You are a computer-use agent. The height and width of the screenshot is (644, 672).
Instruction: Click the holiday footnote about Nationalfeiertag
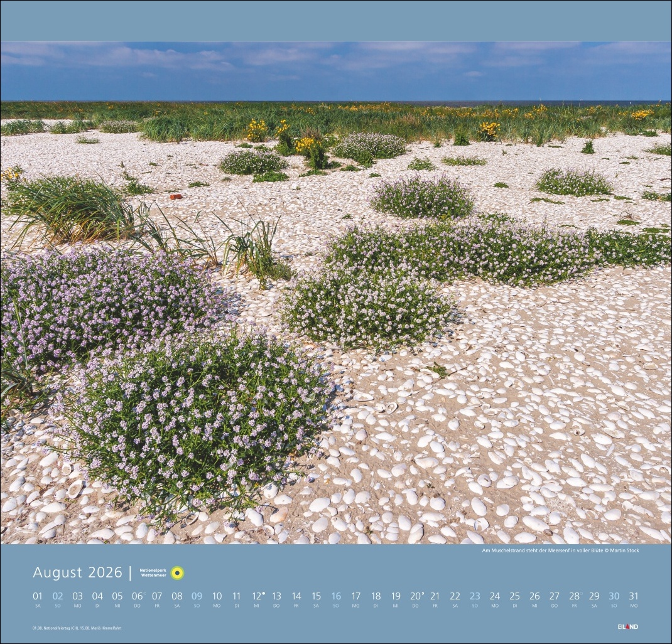(x=77, y=628)
